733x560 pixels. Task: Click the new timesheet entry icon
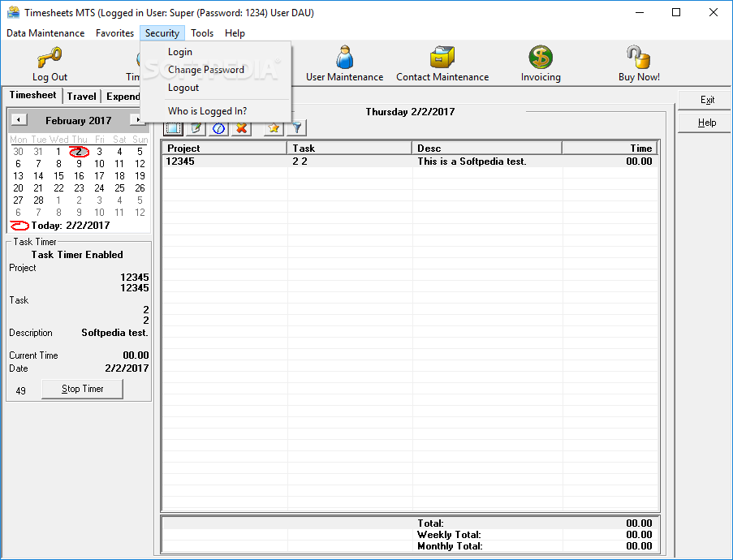click(173, 128)
